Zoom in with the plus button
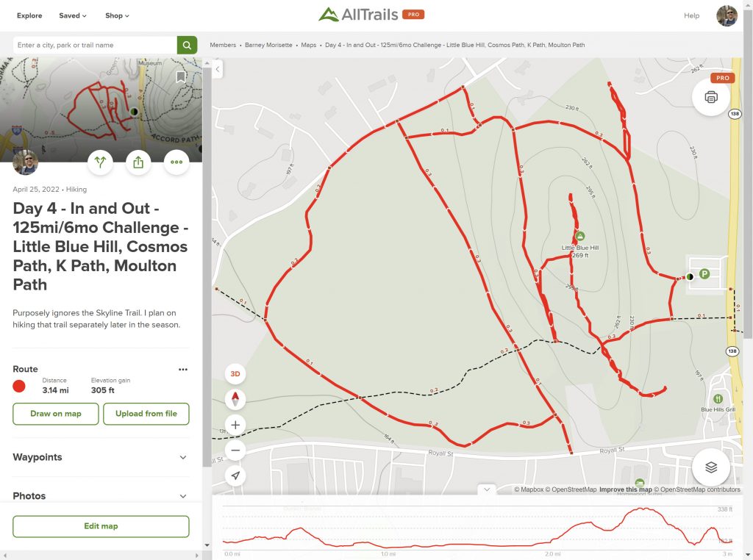Image resolution: width=753 pixels, height=560 pixels. [235, 425]
